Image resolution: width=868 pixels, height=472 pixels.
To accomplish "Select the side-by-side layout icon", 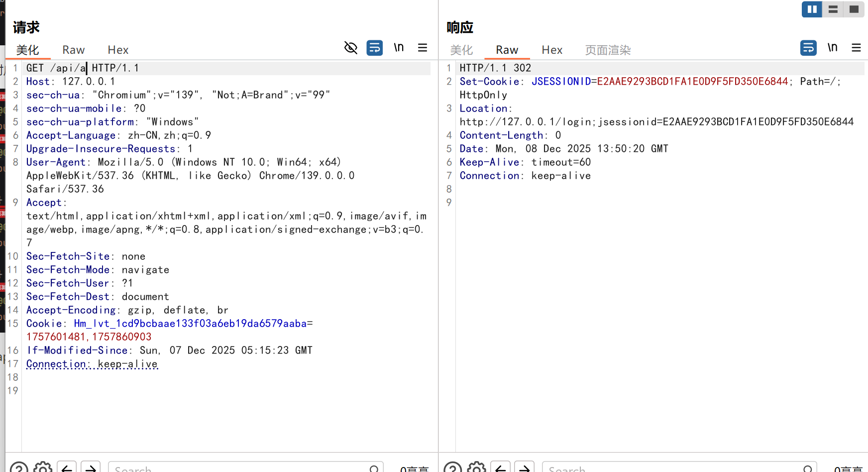I will (x=812, y=9).
